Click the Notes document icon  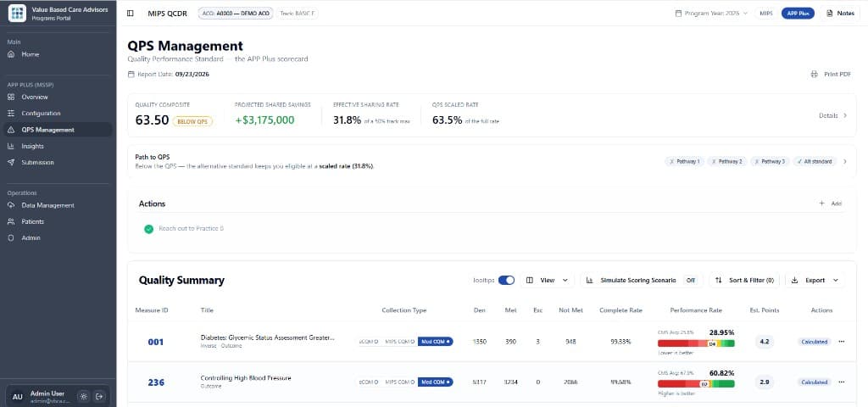click(829, 14)
